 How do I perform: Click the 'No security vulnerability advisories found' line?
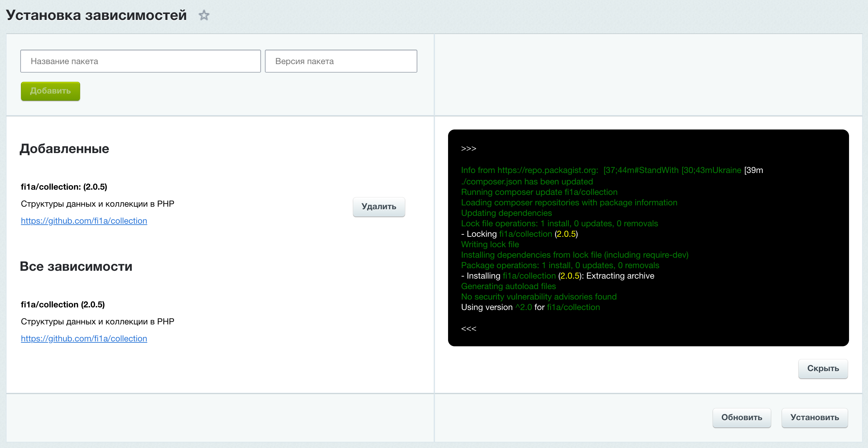point(538,296)
